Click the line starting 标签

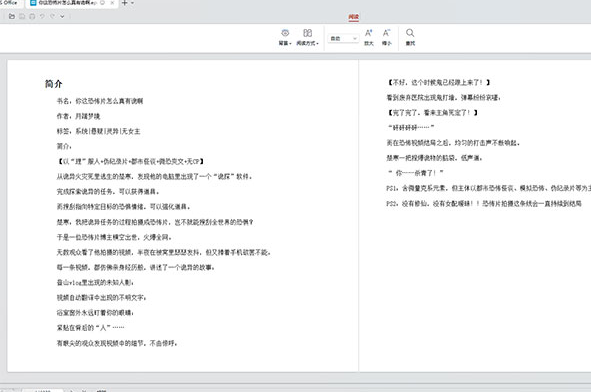click(x=98, y=131)
